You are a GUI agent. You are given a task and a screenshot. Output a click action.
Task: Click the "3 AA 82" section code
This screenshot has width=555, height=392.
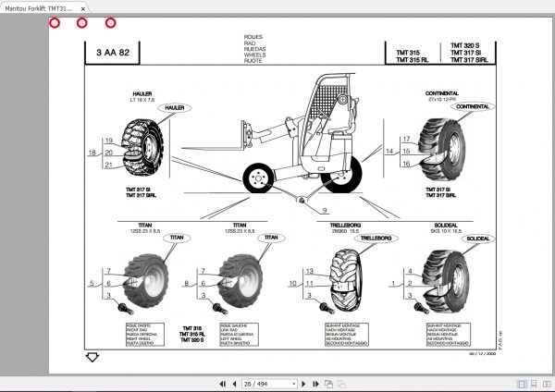tap(113, 53)
